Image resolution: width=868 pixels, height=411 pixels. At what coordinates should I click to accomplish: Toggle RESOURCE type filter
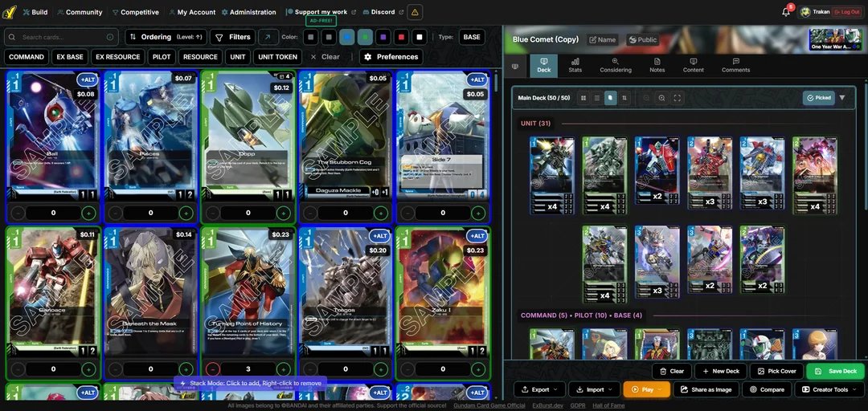click(x=200, y=57)
